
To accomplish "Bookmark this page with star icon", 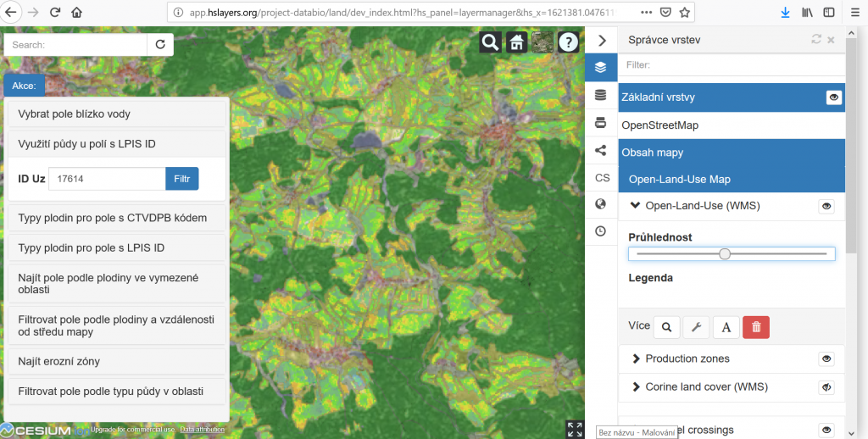I will pyautogui.click(x=685, y=12).
